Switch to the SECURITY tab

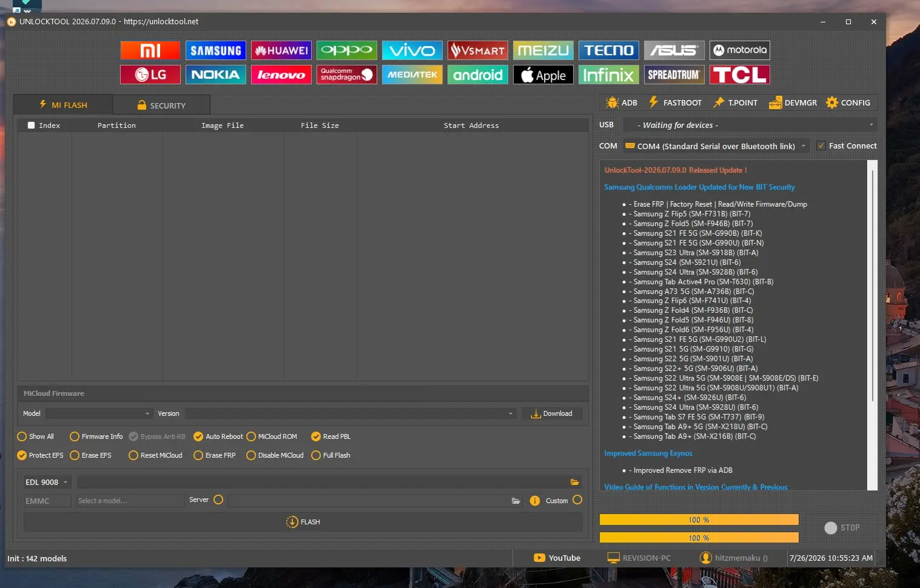pos(161,105)
